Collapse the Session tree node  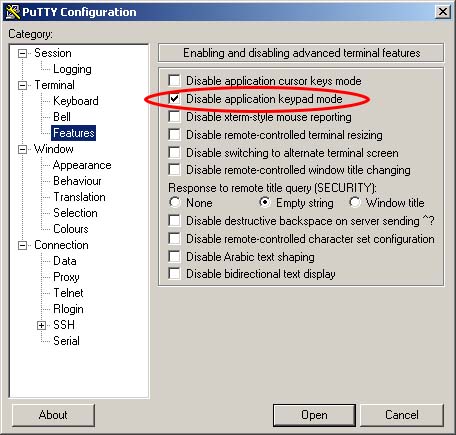coord(22,53)
